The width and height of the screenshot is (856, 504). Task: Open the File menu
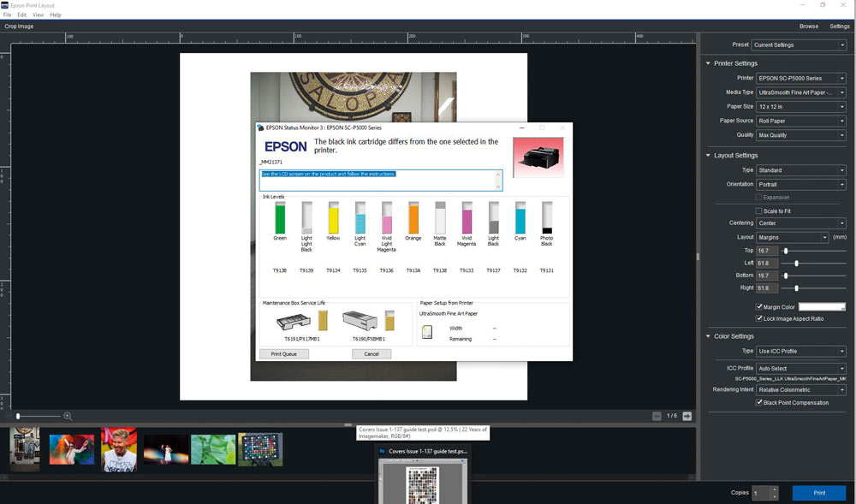pos(7,15)
